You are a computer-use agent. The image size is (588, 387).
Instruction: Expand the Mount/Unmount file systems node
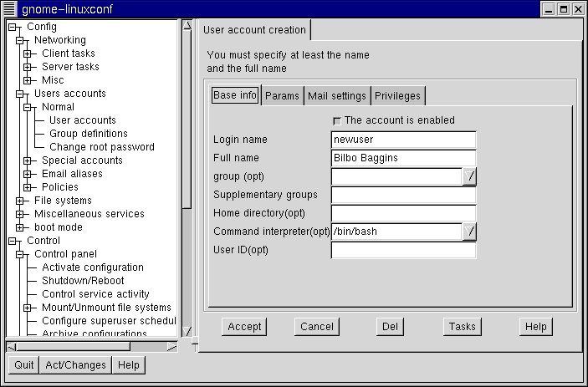click(x=28, y=308)
